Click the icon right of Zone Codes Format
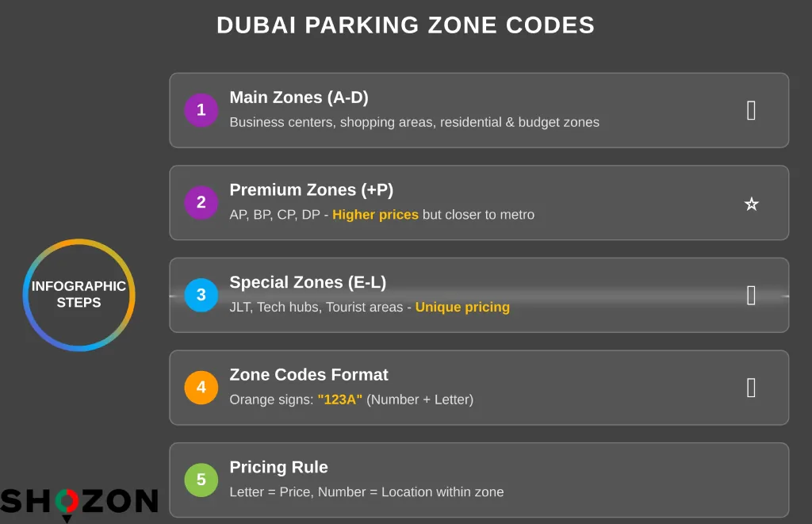This screenshot has height=524, width=812. click(751, 388)
